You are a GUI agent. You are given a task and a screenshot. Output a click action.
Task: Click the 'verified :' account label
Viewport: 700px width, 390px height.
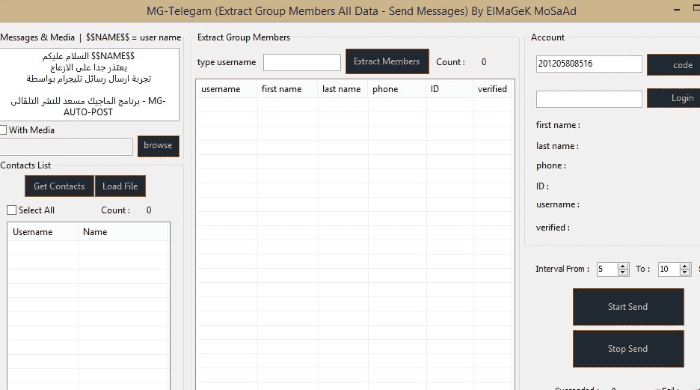[x=553, y=228]
